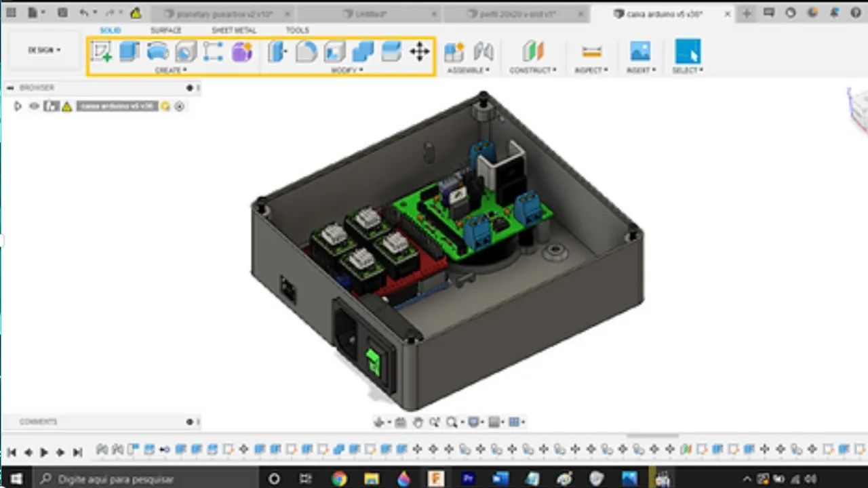Expand the caixa arduino browser tree
Screen dimensions: 868x488
[18, 106]
